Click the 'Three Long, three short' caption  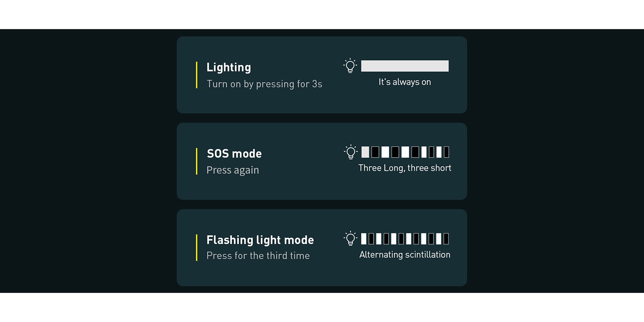pyautogui.click(x=405, y=168)
